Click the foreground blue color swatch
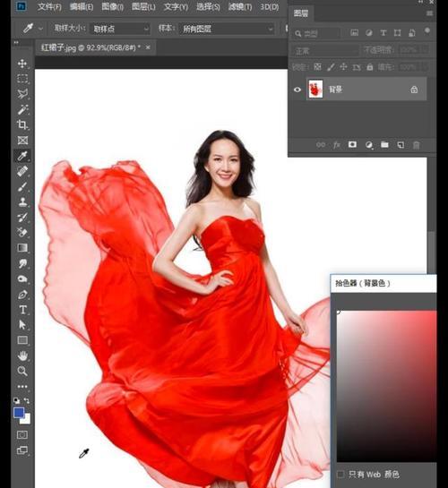The height and width of the screenshot is (488, 448). (19, 413)
